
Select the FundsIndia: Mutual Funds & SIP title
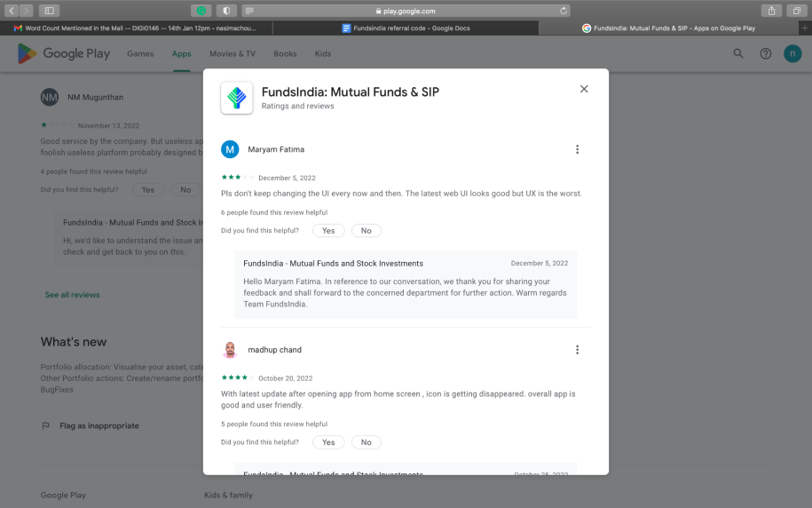[350, 91]
